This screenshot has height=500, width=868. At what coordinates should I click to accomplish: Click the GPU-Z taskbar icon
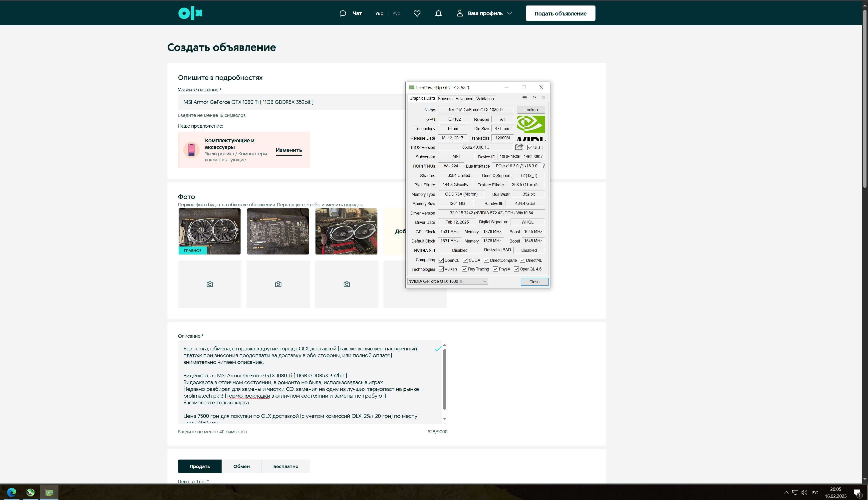click(x=49, y=493)
